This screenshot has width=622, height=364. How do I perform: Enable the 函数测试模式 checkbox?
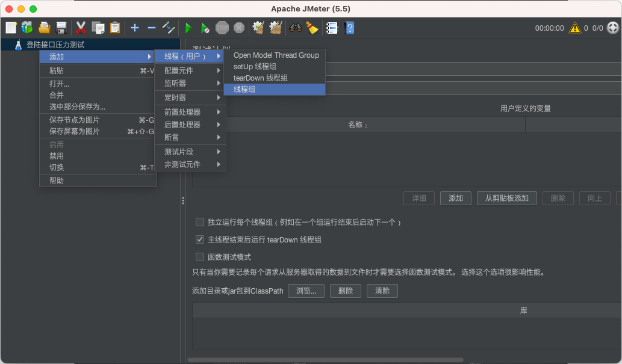[199, 257]
